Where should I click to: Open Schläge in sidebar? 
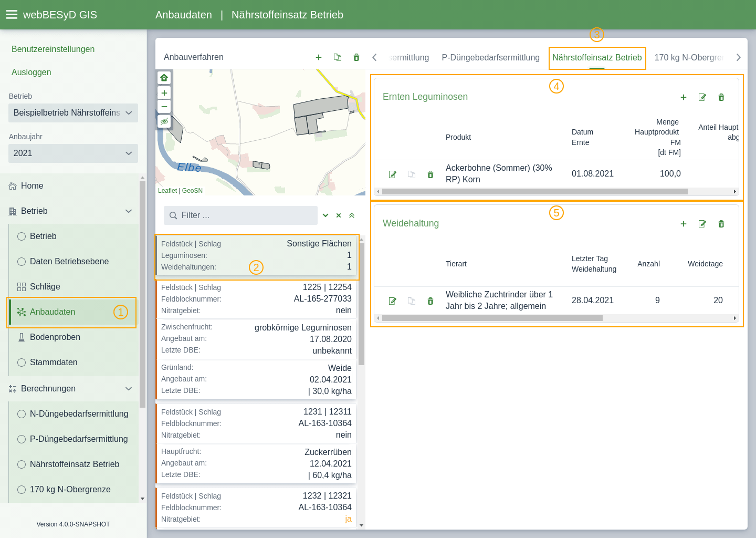coord(73,287)
